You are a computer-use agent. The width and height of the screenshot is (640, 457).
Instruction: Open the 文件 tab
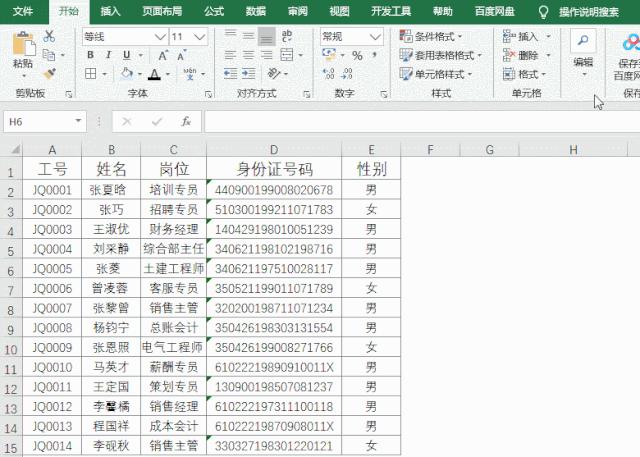(x=23, y=11)
